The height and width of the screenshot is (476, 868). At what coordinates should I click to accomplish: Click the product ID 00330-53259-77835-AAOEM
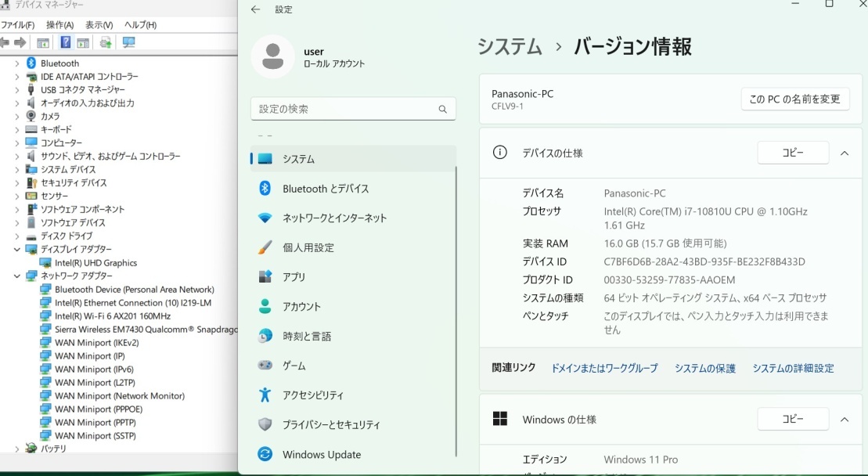(x=669, y=280)
